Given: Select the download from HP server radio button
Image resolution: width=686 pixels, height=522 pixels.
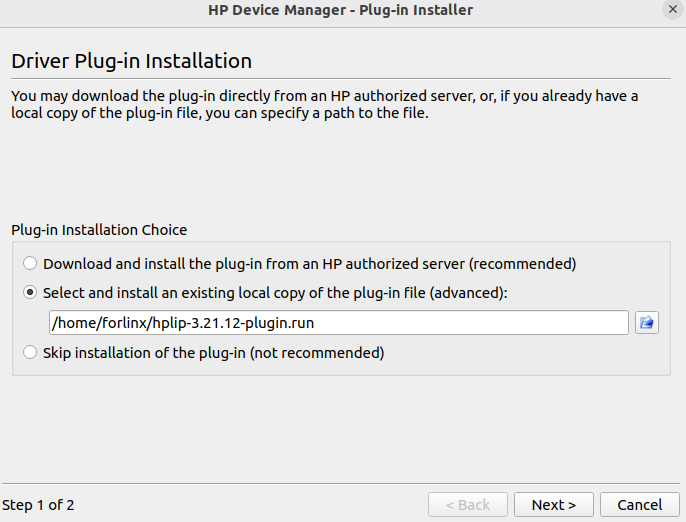Looking at the screenshot, I should coord(30,264).
